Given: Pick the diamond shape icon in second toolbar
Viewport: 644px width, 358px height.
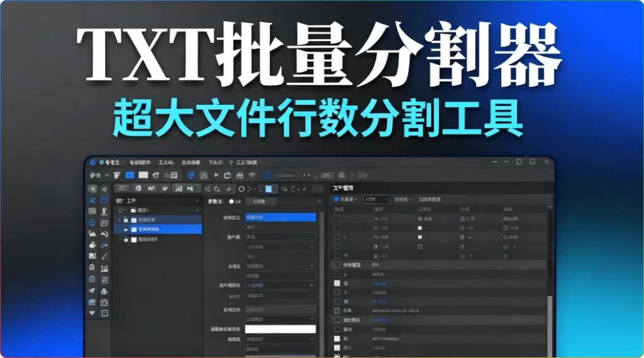Looking at the screenshot, I should (229, 189).
